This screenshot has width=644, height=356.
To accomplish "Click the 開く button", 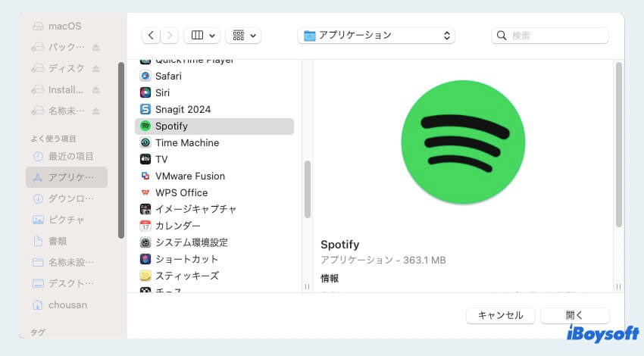I will coord(574,315).
